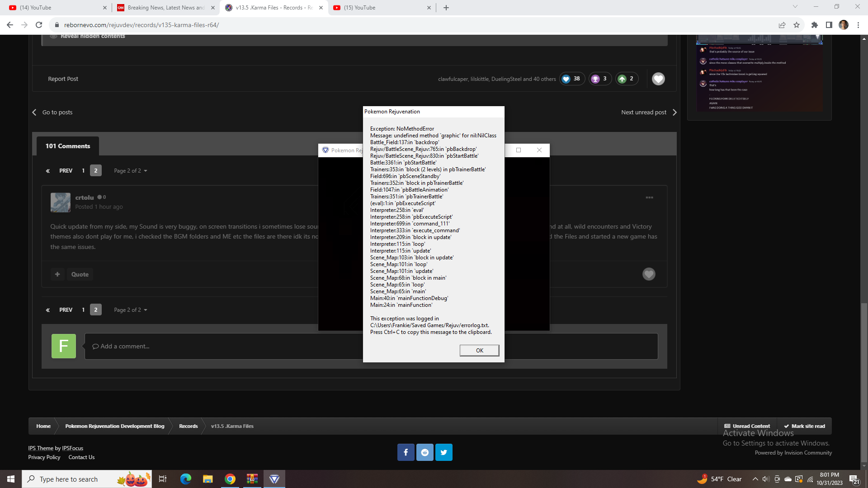Click the taskbar search box

click(x=87, y=479)
